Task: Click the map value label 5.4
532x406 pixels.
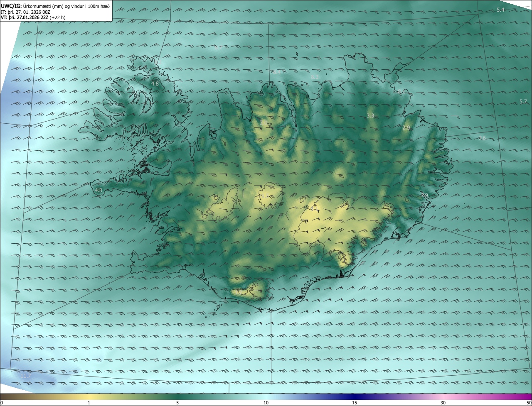Action: tap(500, 10)
